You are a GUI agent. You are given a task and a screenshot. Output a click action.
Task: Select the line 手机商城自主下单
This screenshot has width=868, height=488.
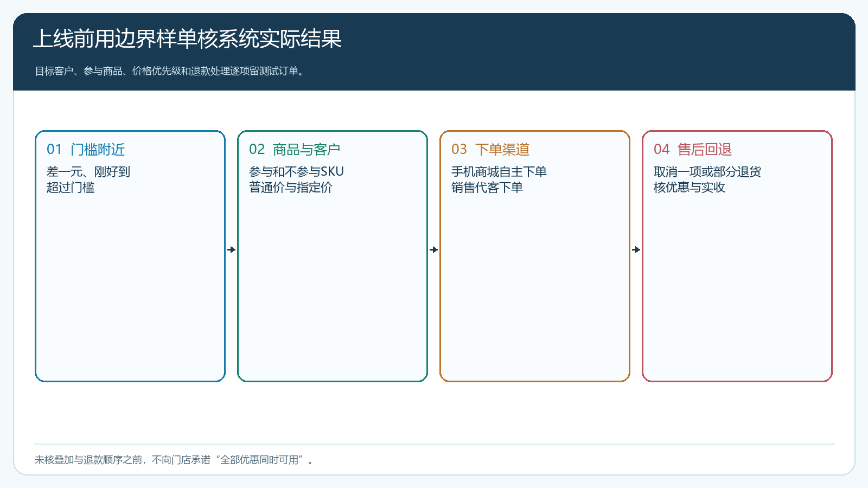click(499, 172)
